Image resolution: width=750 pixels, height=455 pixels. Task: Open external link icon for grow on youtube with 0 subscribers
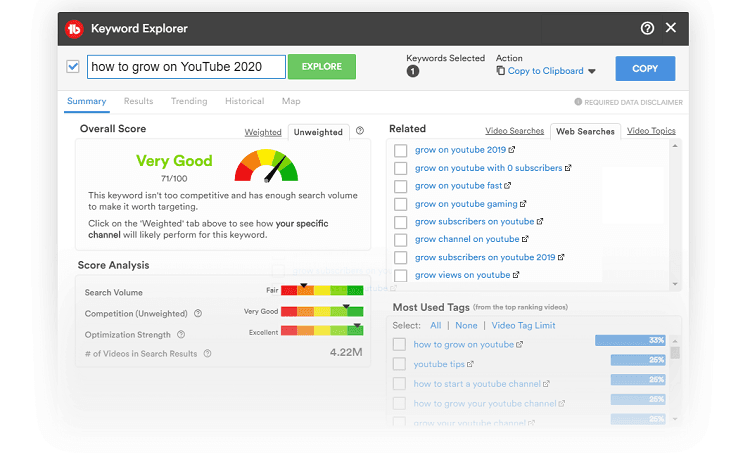pos(568,168)
